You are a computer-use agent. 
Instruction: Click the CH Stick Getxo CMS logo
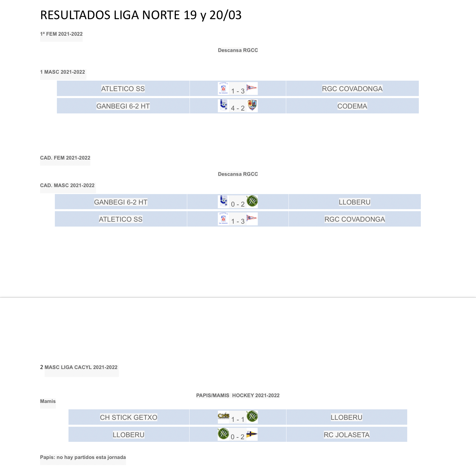pyautogui.click(x=223, y=416)
